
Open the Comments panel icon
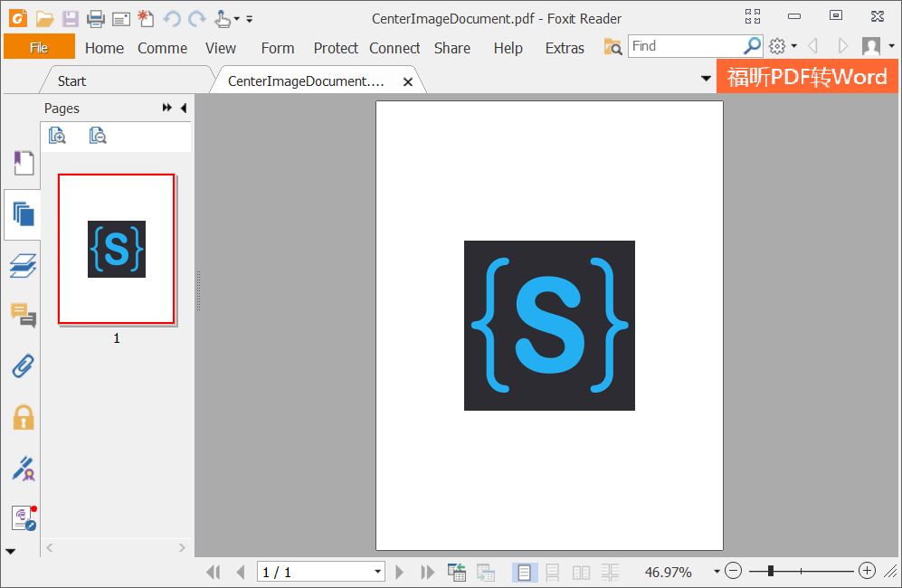pos(23,316)
